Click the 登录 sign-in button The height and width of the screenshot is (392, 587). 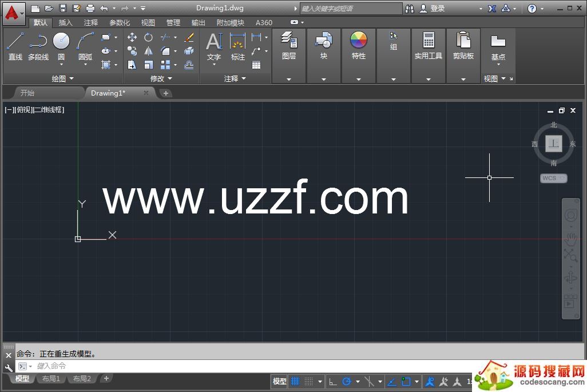[x=433, y=9]
